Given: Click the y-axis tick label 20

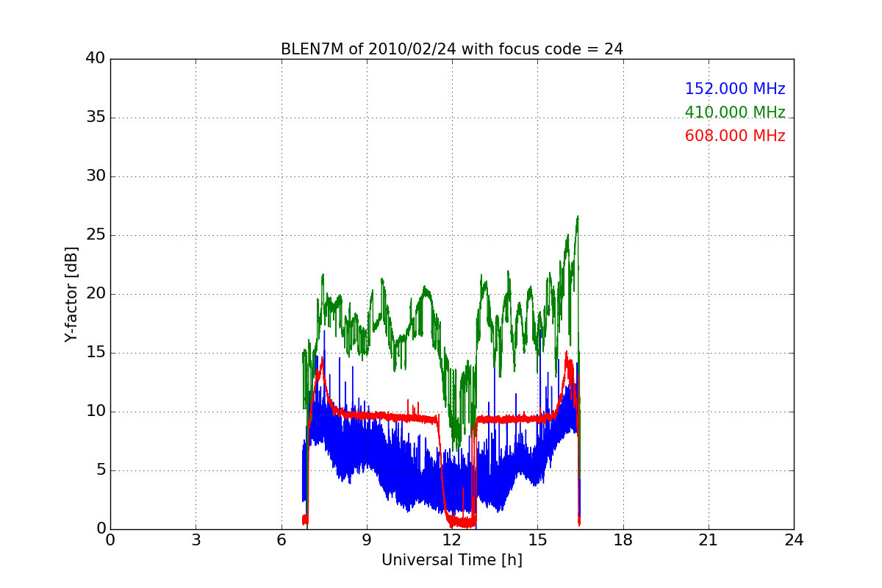Looking at the screenshot, I should (96, 294).
